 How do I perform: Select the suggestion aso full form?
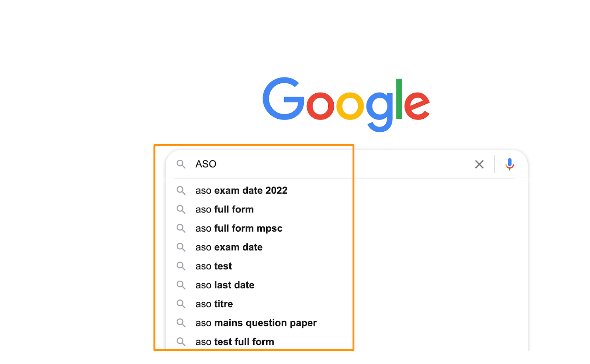click(225, 209)
